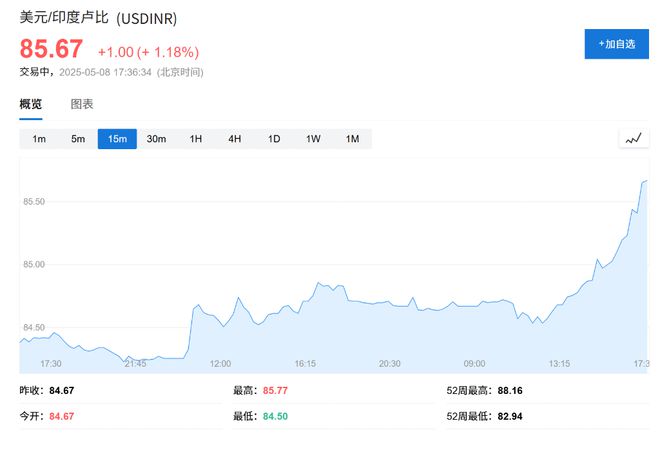Select the 1H interval
This screenshot has width=660, height=452.
coord(196,139)
